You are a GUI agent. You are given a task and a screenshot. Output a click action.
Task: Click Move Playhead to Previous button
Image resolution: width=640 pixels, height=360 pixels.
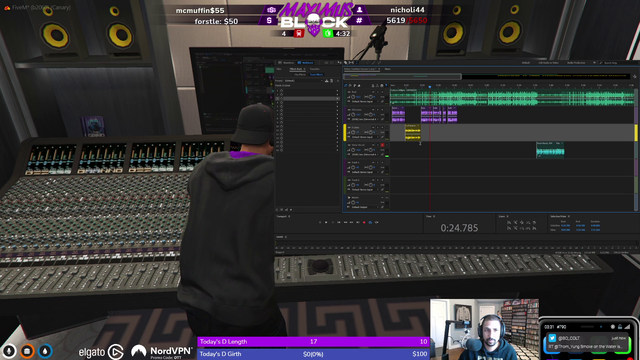tap(338, 222)
